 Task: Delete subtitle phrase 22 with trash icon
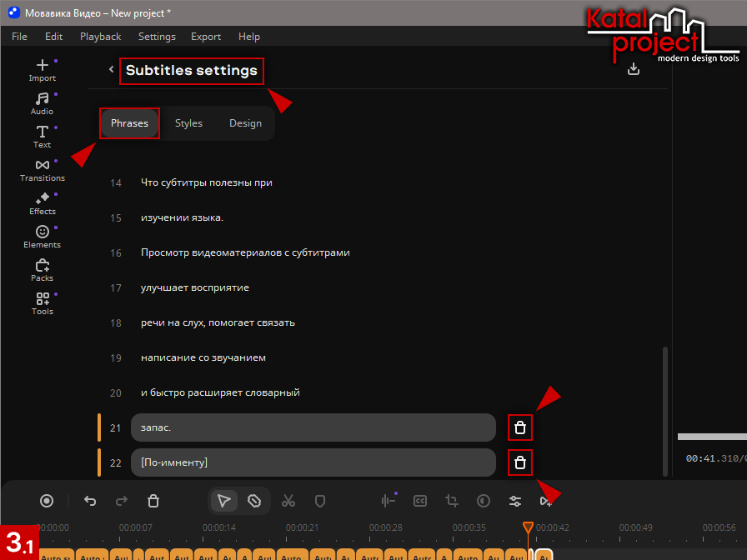pos(520,462)
